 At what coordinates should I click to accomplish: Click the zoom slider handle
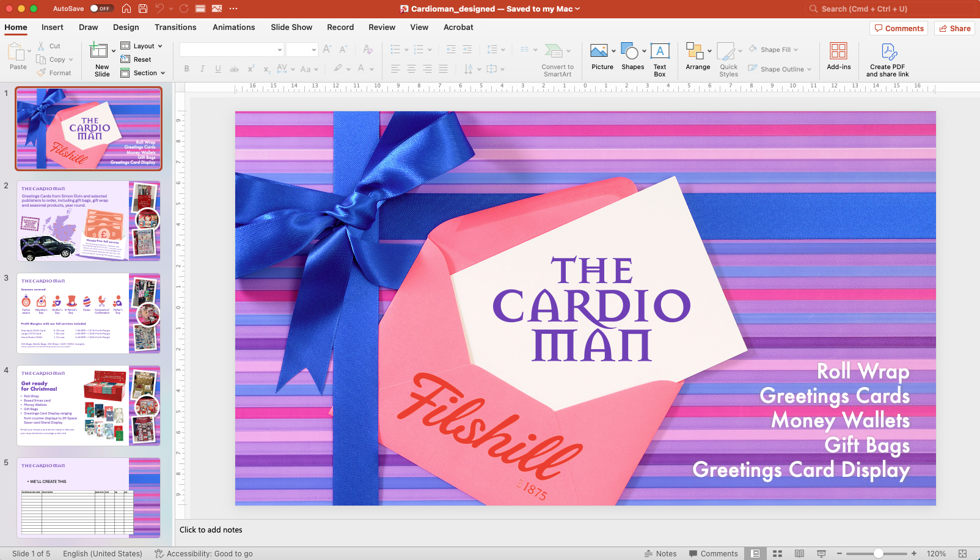[x=879, y=553]
